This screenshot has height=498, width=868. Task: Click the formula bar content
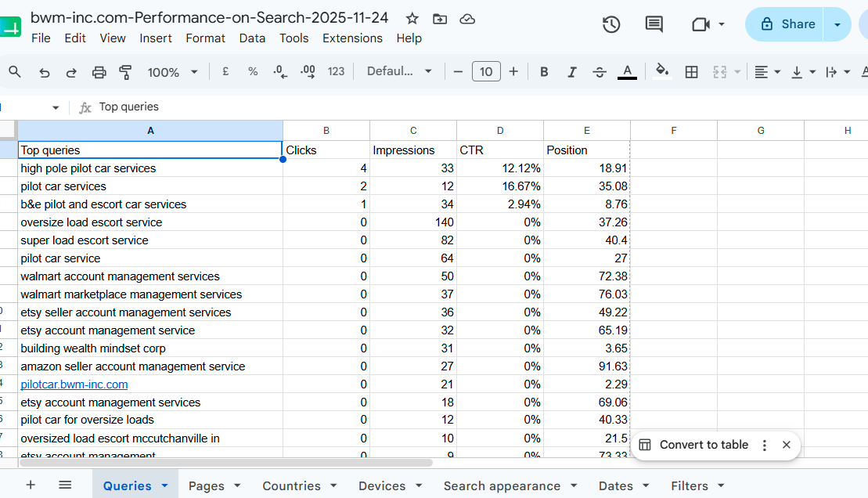129,107
